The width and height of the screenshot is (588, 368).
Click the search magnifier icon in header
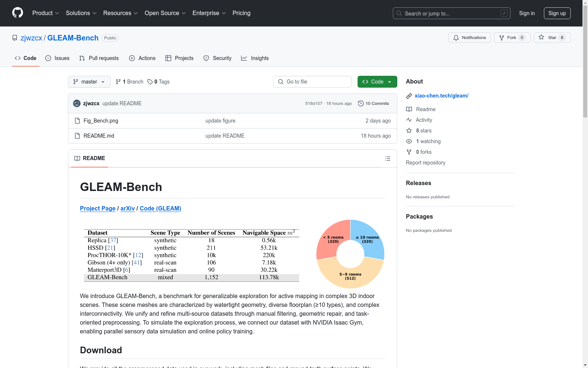point(399,13)
